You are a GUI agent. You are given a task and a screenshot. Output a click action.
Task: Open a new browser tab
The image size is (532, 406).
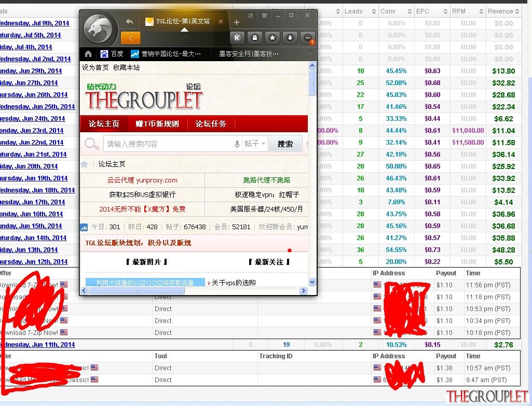[237, 22]
